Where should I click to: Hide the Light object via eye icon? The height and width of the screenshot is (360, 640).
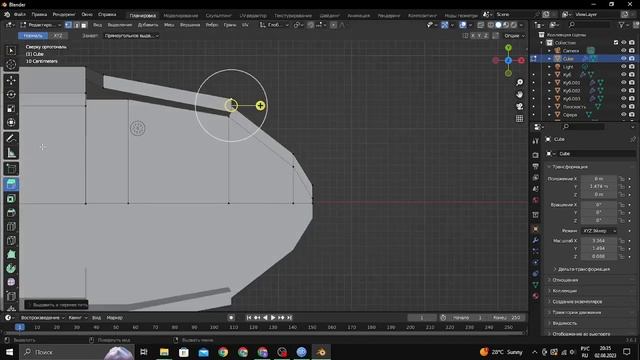click(623, 67)
